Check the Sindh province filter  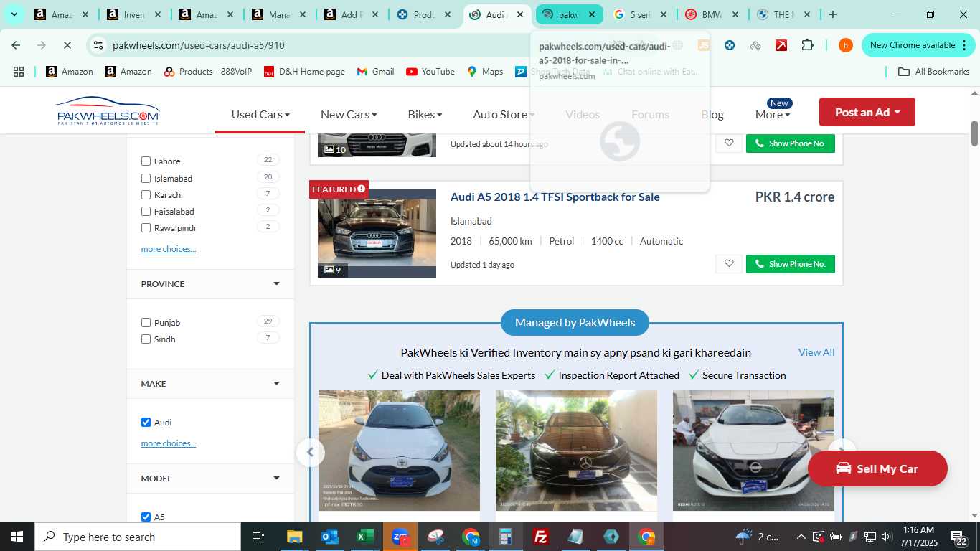[x=146, y=339]
